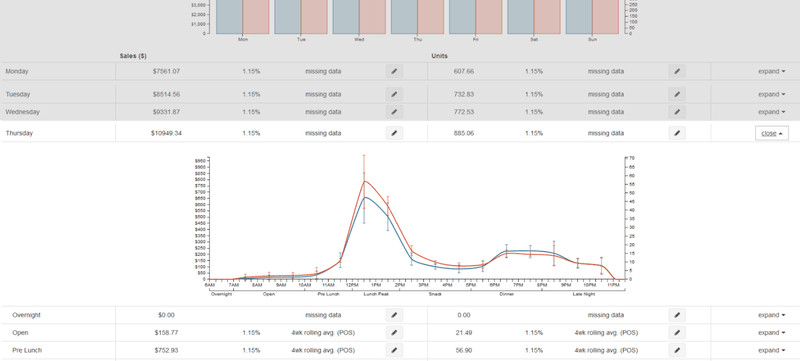Screen dimensions: 800x361
Task: Expand the Pre Lunch daypart row
Action: (771, 350)
